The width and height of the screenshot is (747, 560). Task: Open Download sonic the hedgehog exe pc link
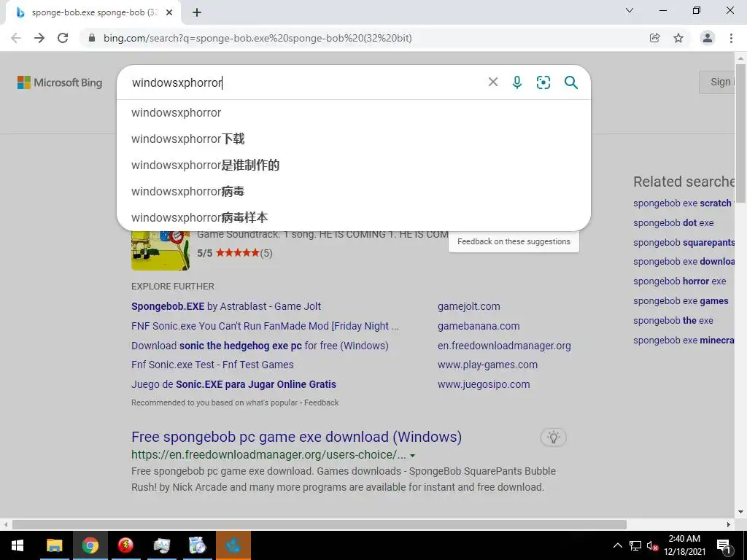[x=260, y=346]
